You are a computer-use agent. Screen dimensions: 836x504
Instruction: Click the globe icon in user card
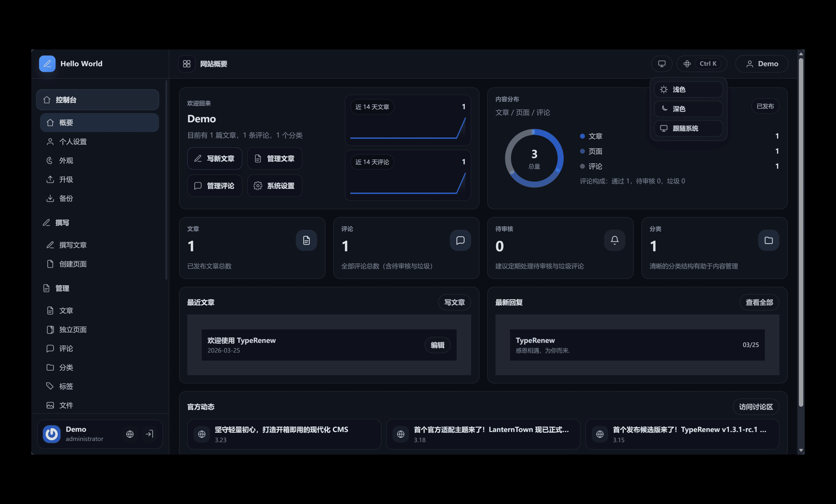point(130,434)
